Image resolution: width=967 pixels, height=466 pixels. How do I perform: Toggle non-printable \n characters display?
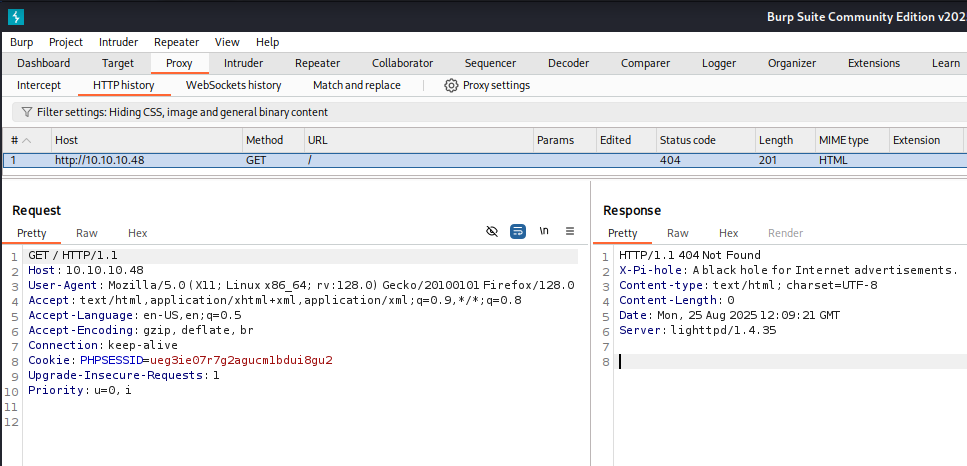tap(544, 231)
